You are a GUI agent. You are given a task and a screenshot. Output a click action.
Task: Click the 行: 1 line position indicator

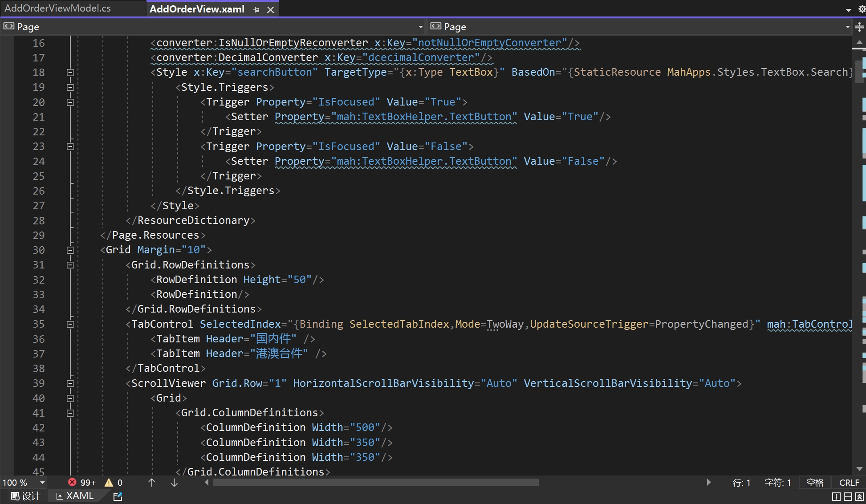[x=741, y=482]
